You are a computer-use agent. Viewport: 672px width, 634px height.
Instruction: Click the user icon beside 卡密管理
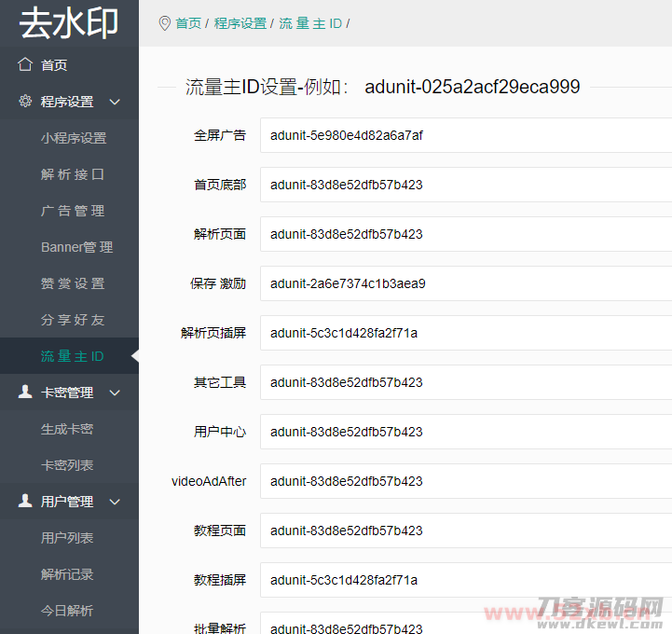pos(25,393)
